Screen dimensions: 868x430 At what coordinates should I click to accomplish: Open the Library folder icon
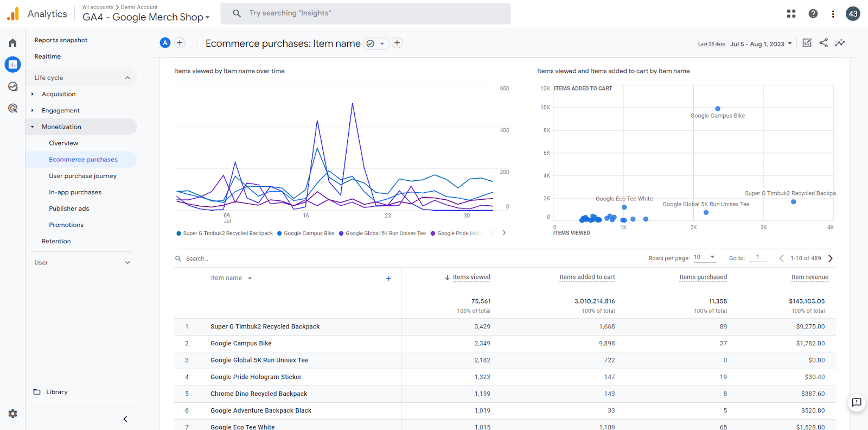pyautogui.click(x=37, y=392)
